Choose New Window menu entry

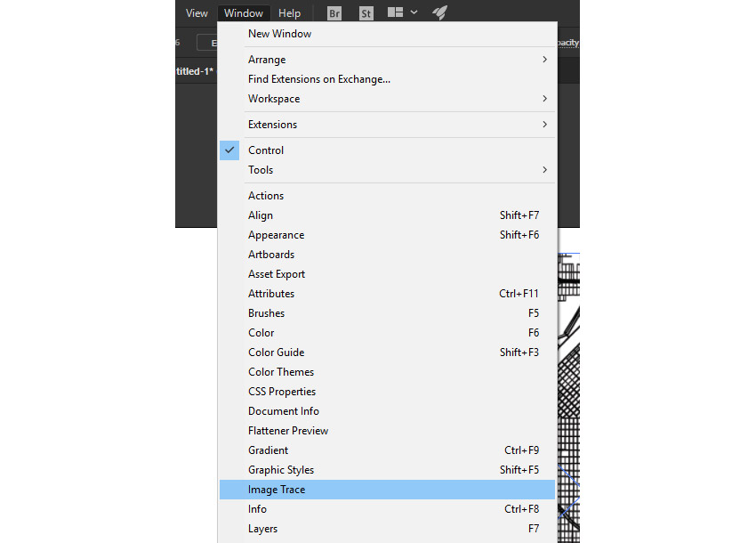tap(279, 34)
